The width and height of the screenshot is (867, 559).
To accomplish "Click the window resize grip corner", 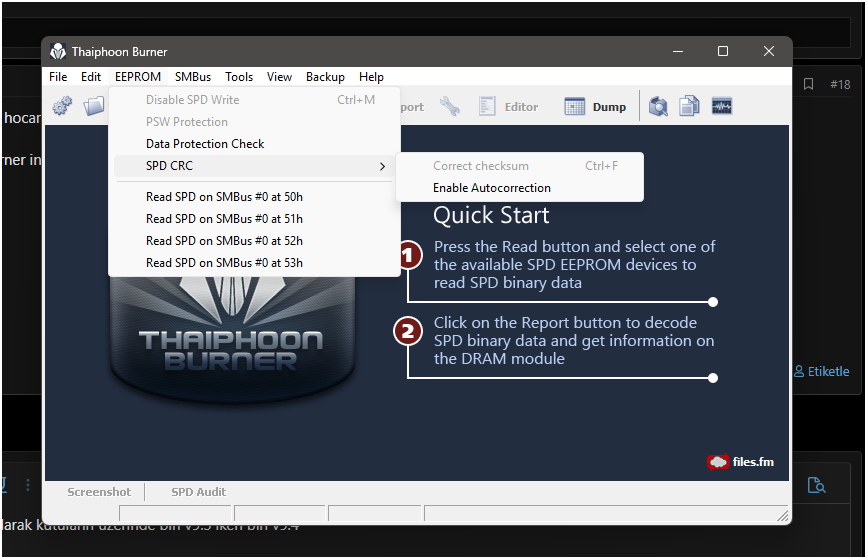I will click(782, 515).
